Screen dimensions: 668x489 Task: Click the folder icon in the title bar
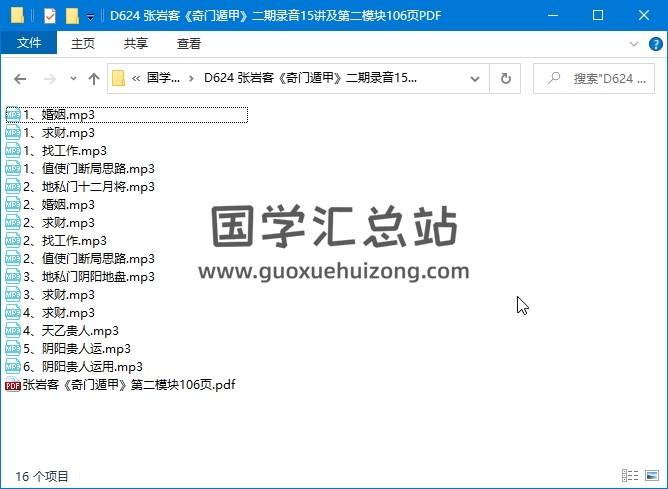point(17,16)
